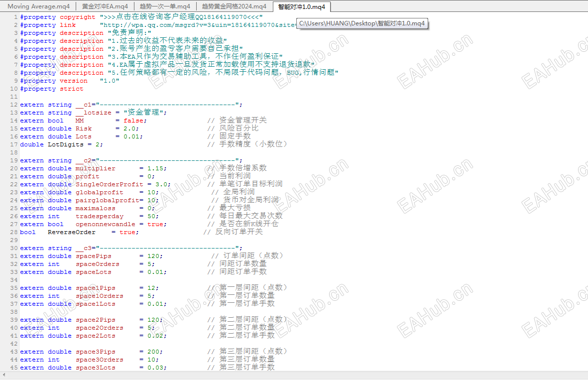Click the SingleOrderProfit variable name
Screen dimensions: 588x380
point(109,185)
